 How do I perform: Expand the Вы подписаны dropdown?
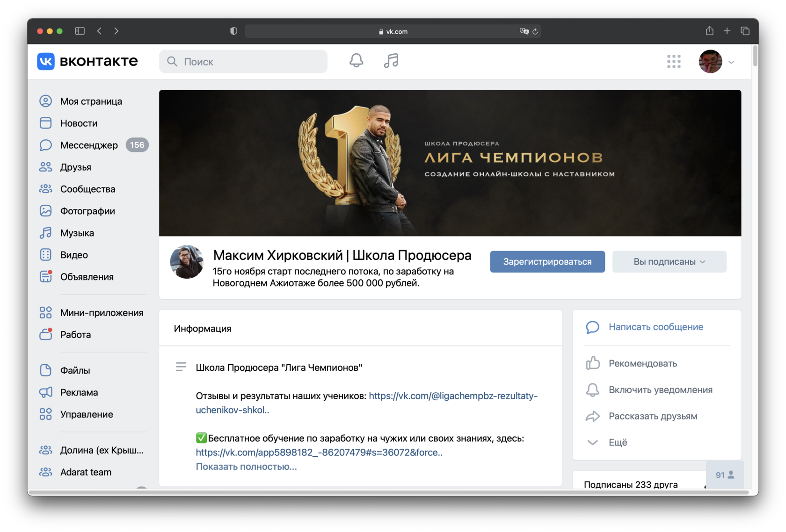click(669, 262)
